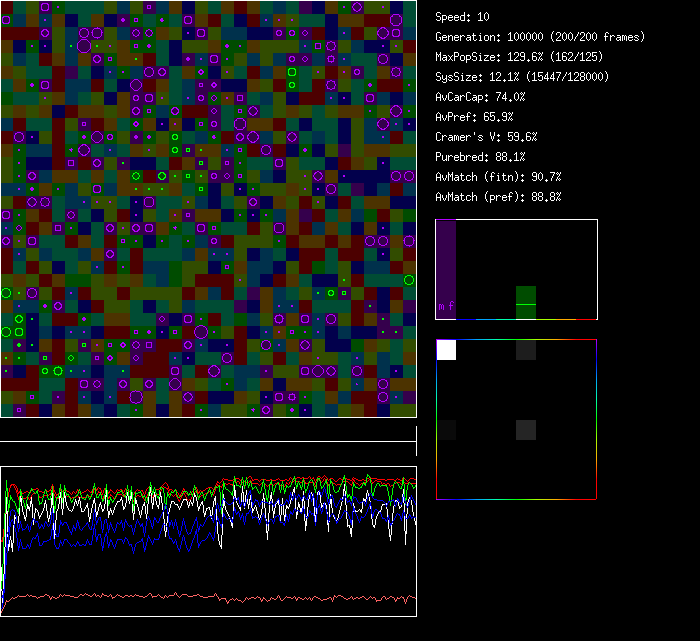The height and width of the screenshot is (641, 700).
Task: Click the white square in the color matrix
Action: [446, 349]
